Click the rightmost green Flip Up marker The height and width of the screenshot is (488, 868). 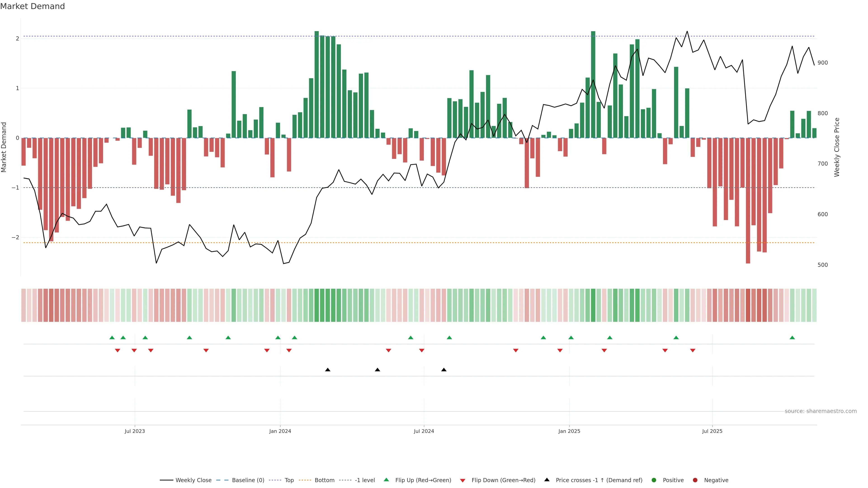click(x=792, y=338)
